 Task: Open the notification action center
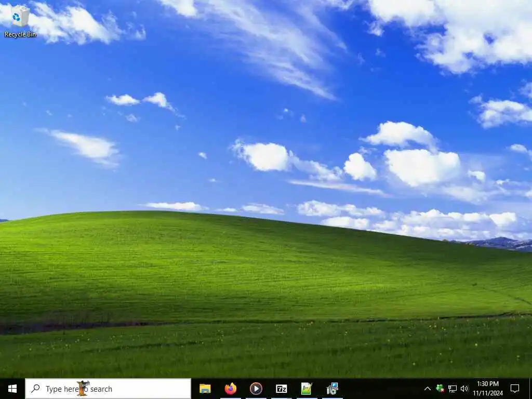[x=515, y=389]
